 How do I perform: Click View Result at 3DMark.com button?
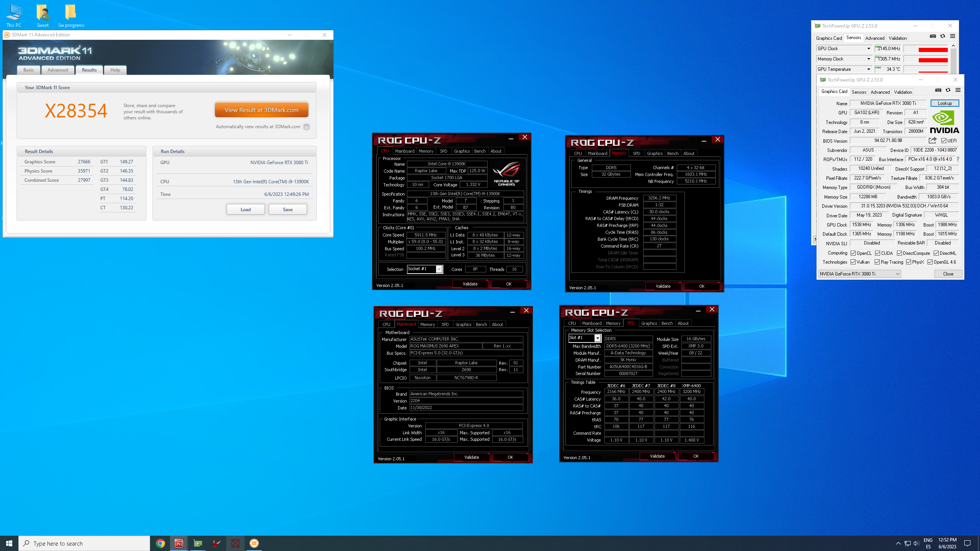pos(261,110)
